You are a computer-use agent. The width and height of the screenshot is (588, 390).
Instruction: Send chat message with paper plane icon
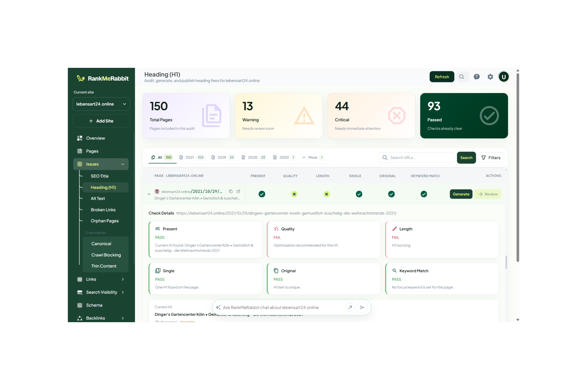362,307
